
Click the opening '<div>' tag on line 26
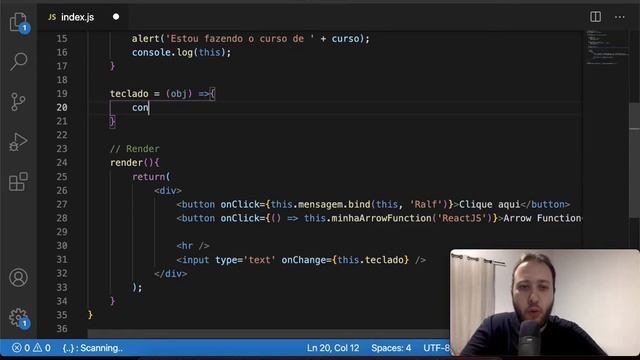168,191
